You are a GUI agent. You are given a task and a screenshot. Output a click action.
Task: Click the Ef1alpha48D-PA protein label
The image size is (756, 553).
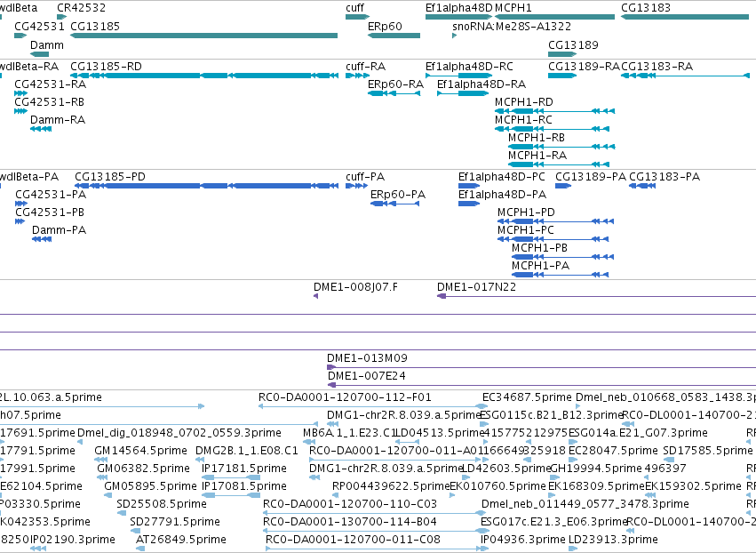[503, 195]
